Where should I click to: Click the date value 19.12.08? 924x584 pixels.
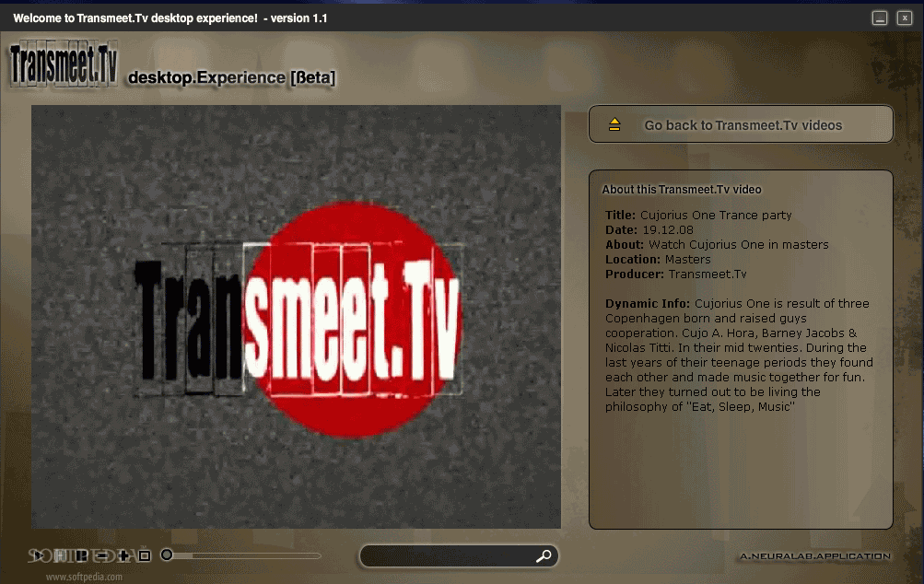click(x=668, y=230)
